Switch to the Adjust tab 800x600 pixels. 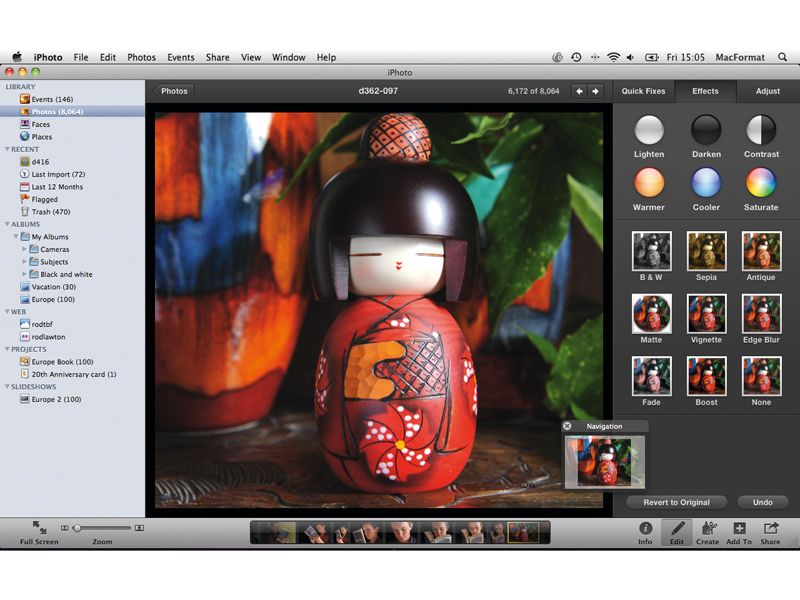tap(768, 91)
